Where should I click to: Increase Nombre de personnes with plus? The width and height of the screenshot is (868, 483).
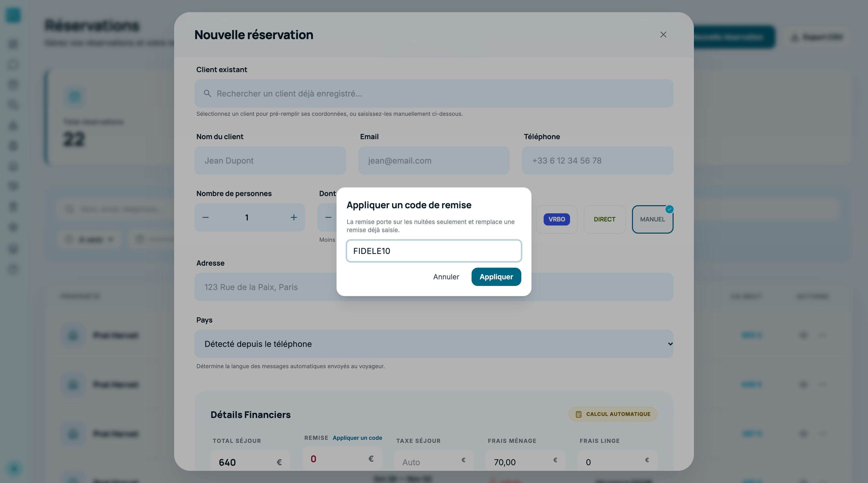click(294, 217)
